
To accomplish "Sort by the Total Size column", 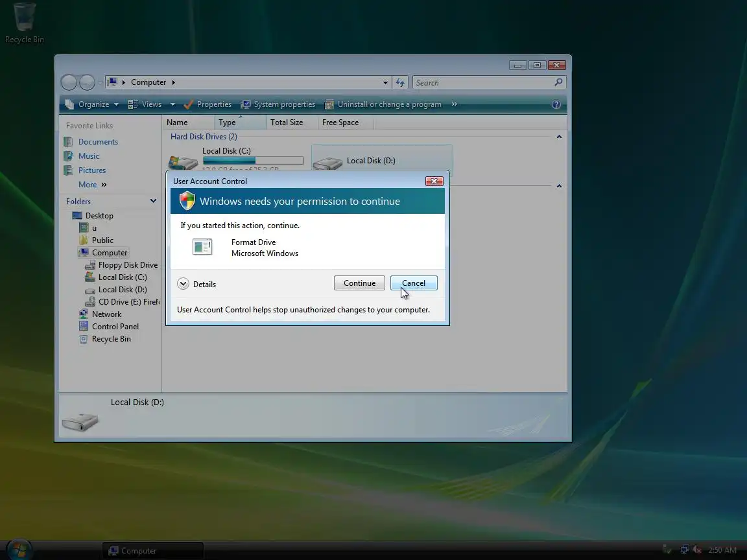I will point(292,122).
